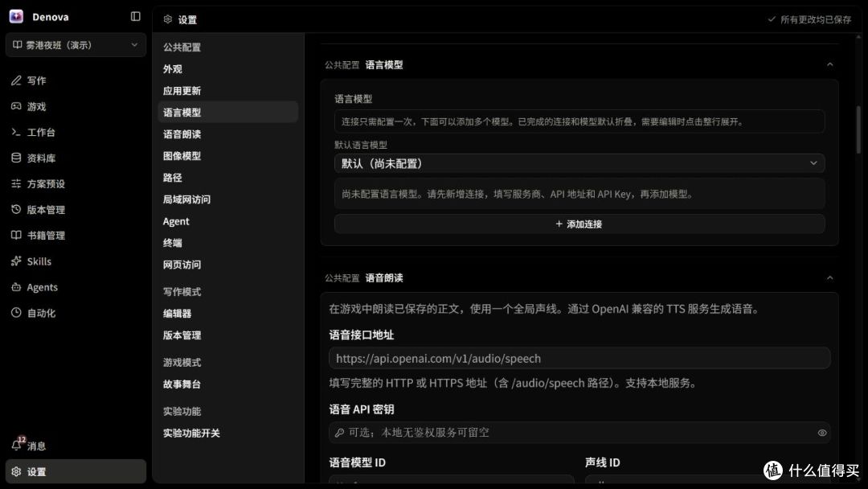
Task: Select 路径 in settings navigation
Action: coord(228,177)
